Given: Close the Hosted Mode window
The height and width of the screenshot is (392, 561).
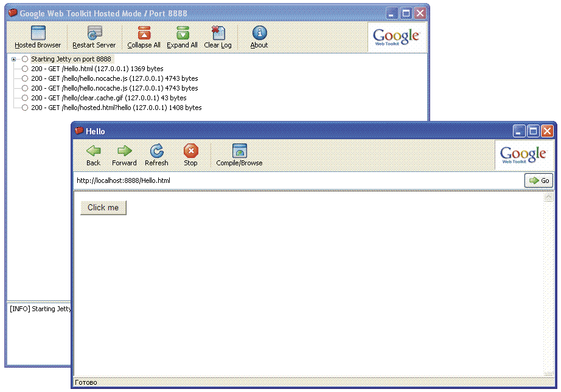Looking at the screenshot, I should point(420,13).
